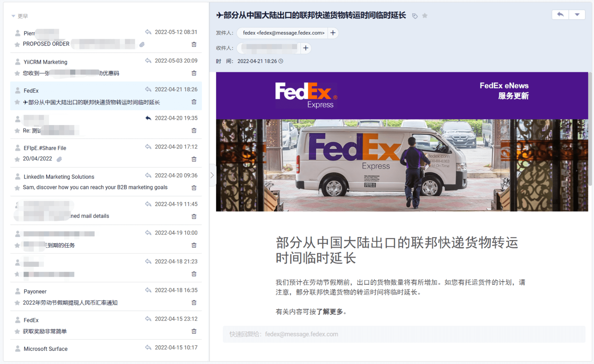Click the FedEx van photo
Image resolution: width=594 pixels, height=364 pixels.
(x=402, y=165)
